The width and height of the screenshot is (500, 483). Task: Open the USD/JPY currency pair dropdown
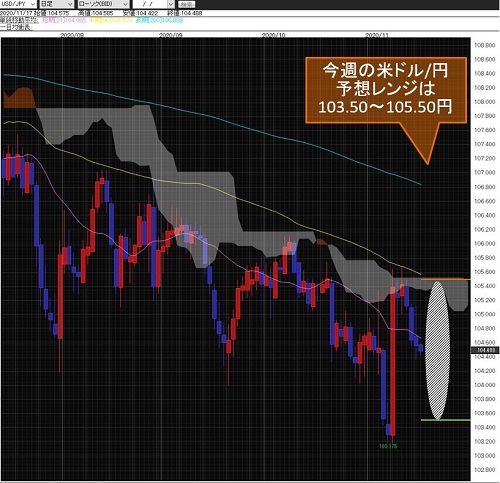click(18, 4)
